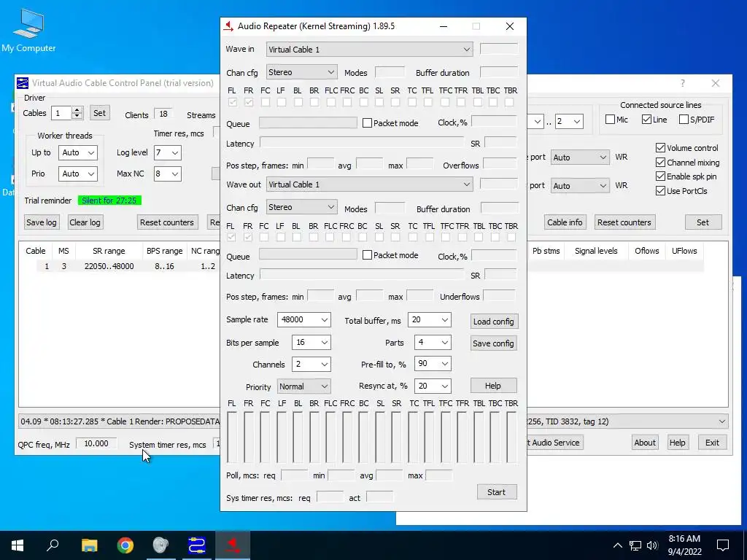Open volume speaker icon in tray

click(652, 545)
